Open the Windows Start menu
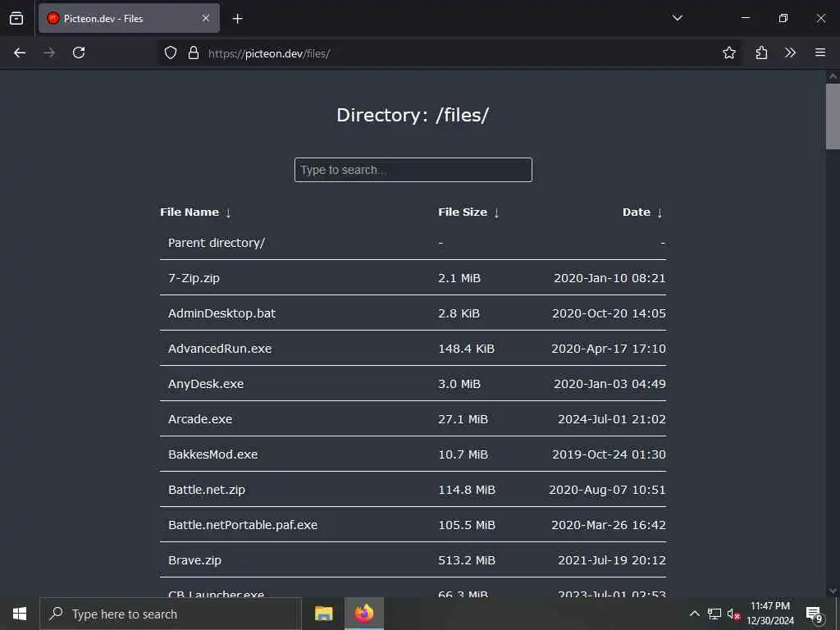Screen dimensions: 840x630 click(20, 614)
